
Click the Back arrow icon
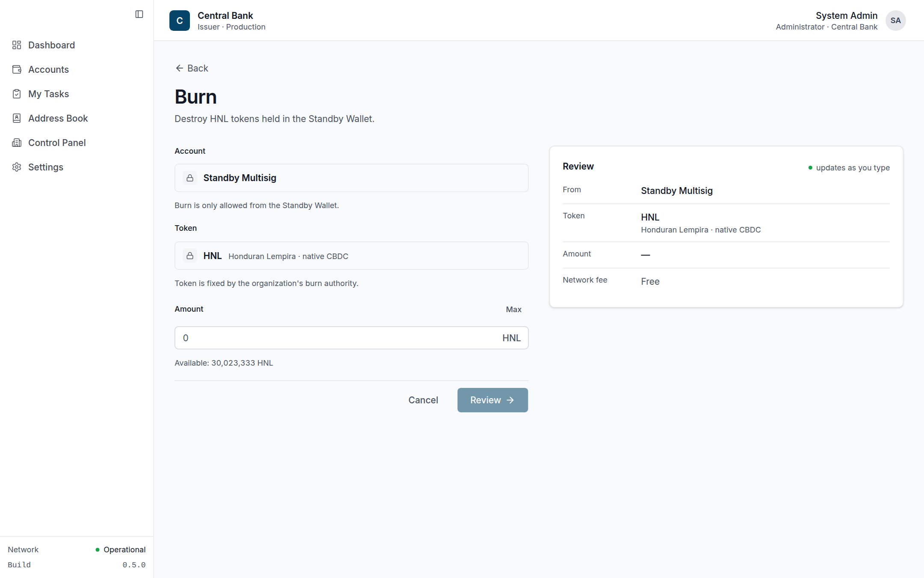coord(179,68)
